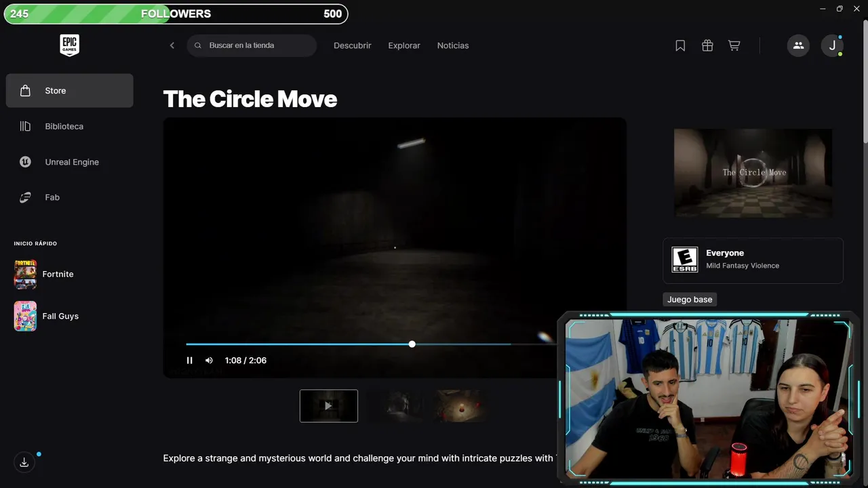868x488 pixels.
Task: Seek the trailer using the progress bar handle
Action: pos(412,344)
